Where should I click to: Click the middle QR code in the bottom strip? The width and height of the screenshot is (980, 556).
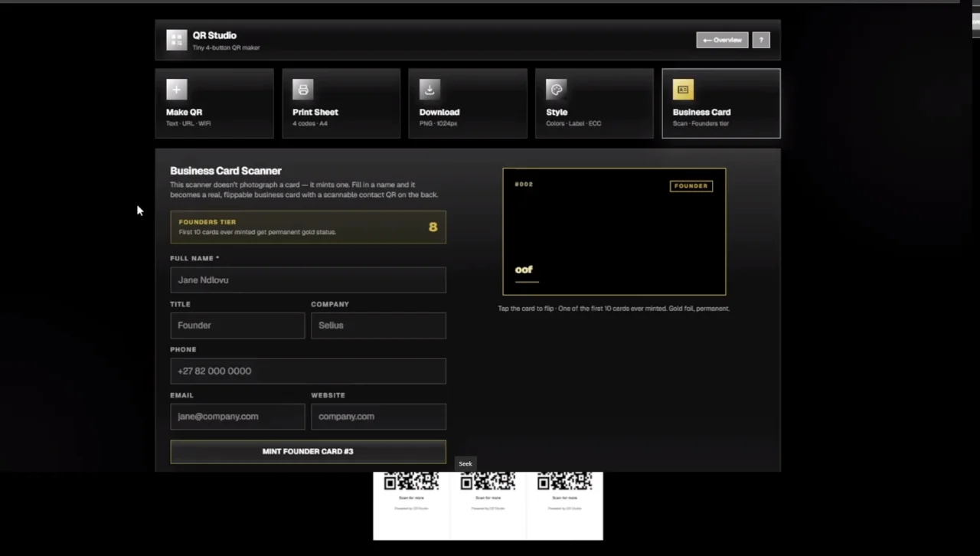[x=488, y=481]
